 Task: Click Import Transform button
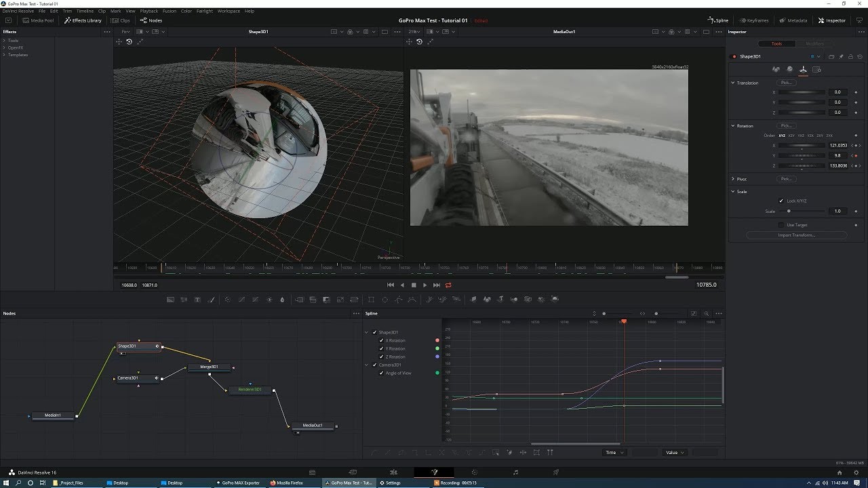(797, 235)
